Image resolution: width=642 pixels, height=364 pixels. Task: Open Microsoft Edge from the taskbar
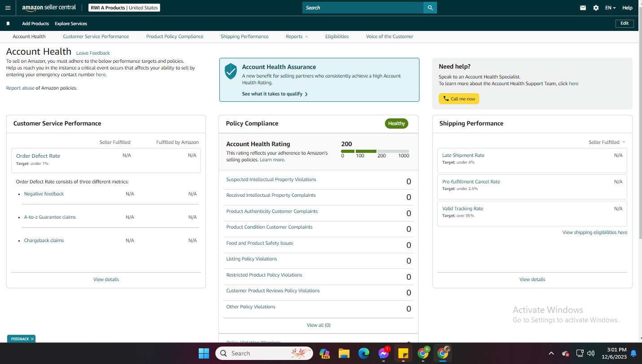pos(363,353)
